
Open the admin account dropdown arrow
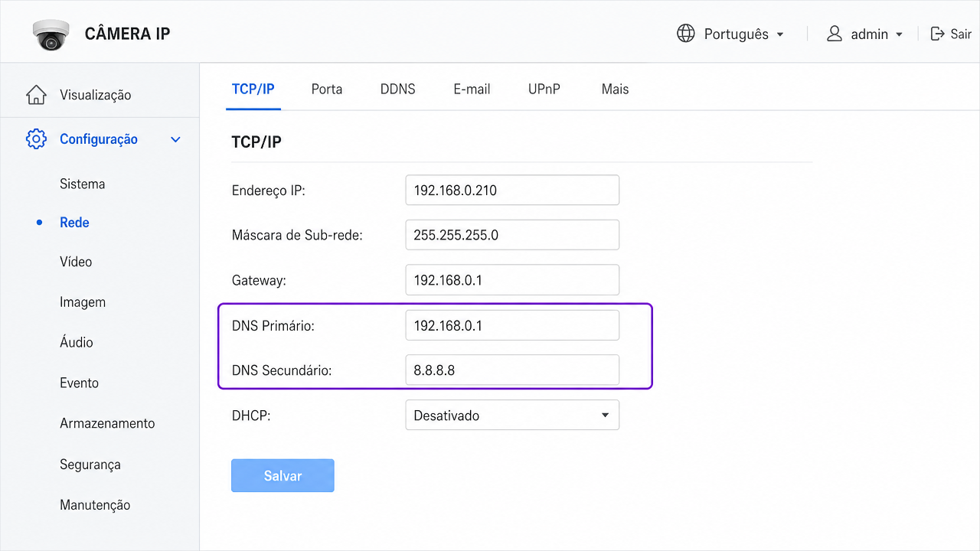pos(899,34)
